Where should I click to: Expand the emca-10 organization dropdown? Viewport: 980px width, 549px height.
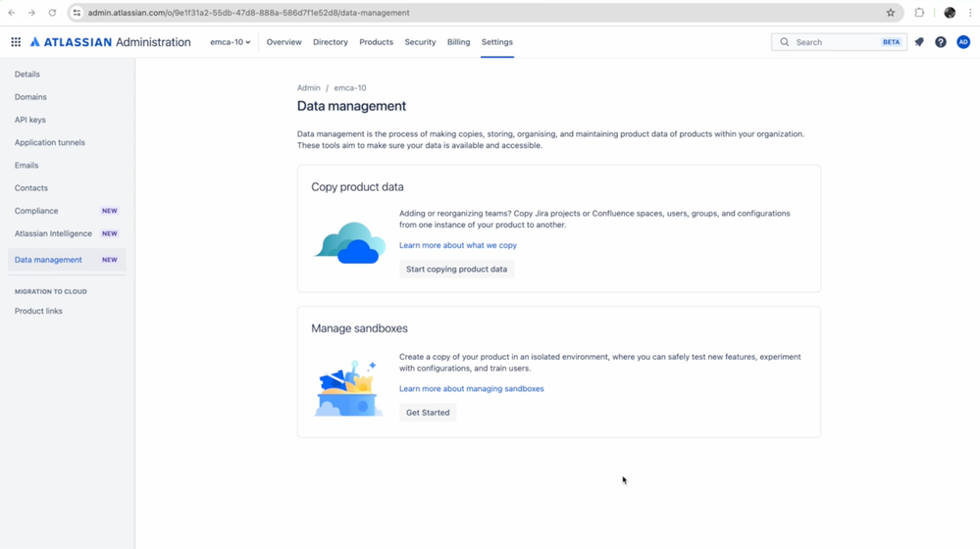pos(230,42)
